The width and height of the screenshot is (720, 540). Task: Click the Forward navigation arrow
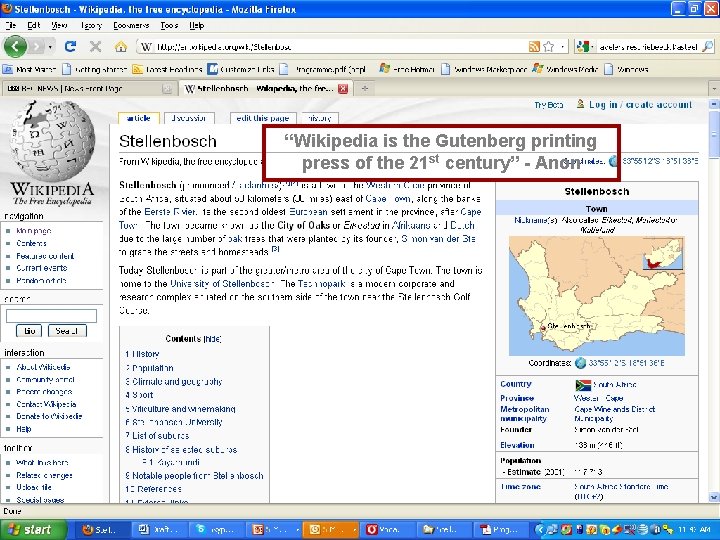pyautogui.click(x=37, y=46)
